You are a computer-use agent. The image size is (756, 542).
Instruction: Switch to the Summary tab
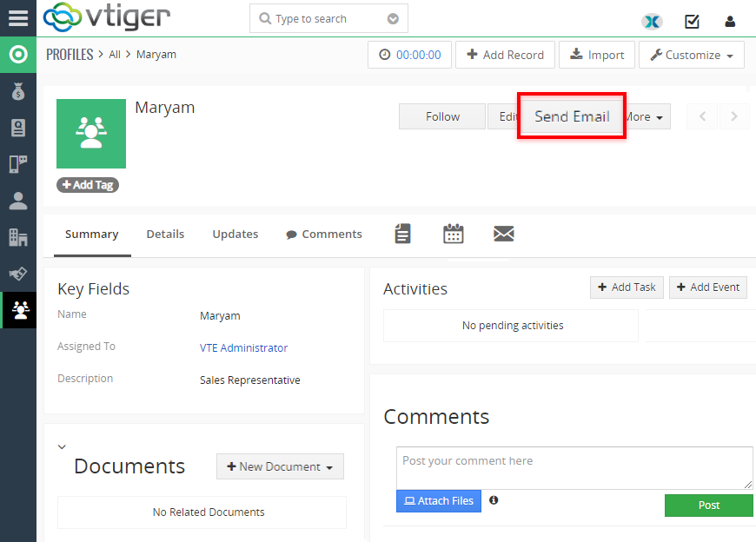click(91, 235)
